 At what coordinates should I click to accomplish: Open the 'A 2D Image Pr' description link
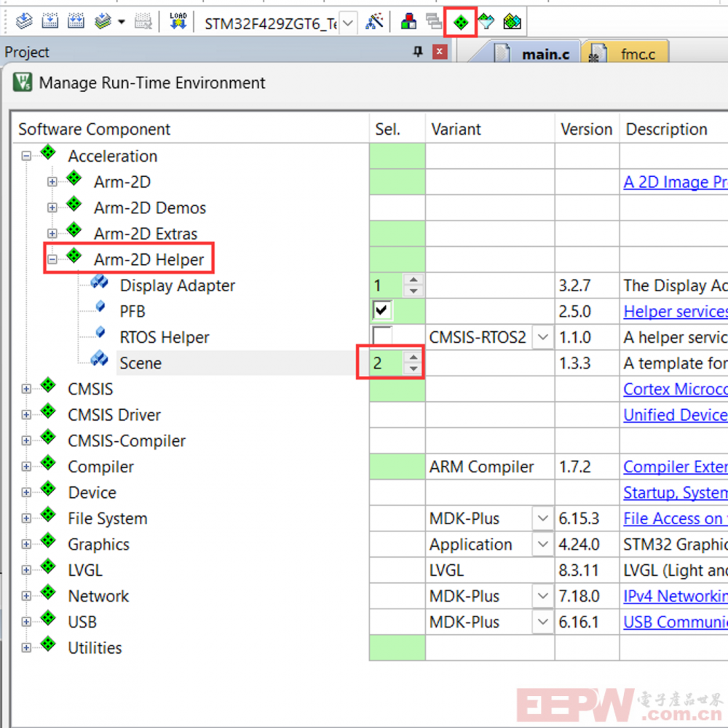pos(676,182)
